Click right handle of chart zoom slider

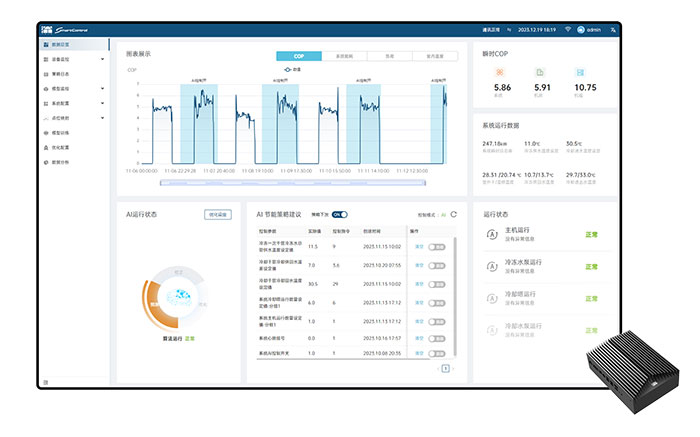pyautogui.click(x=425, y=183)
